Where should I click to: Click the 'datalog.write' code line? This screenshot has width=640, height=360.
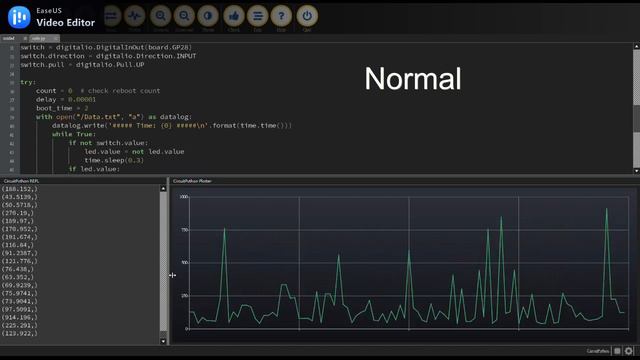(172, 125)
